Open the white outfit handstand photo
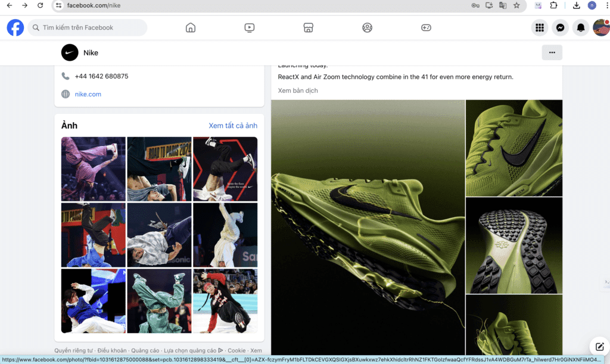 225,235
